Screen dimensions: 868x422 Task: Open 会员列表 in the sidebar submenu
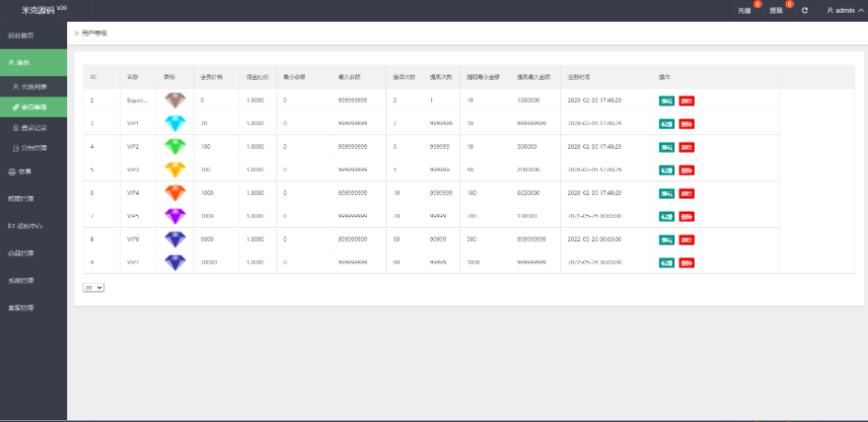[33, 87]
